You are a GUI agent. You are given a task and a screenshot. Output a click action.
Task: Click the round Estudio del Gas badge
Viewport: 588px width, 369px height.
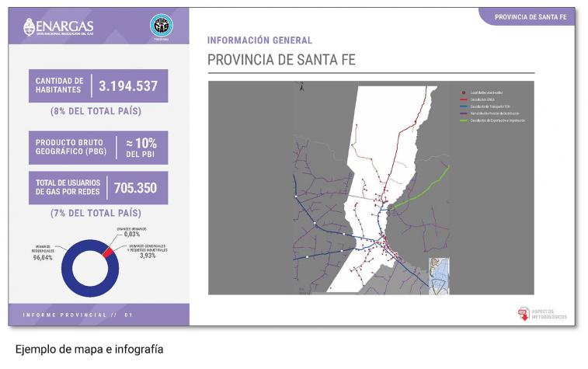point(162,26)
